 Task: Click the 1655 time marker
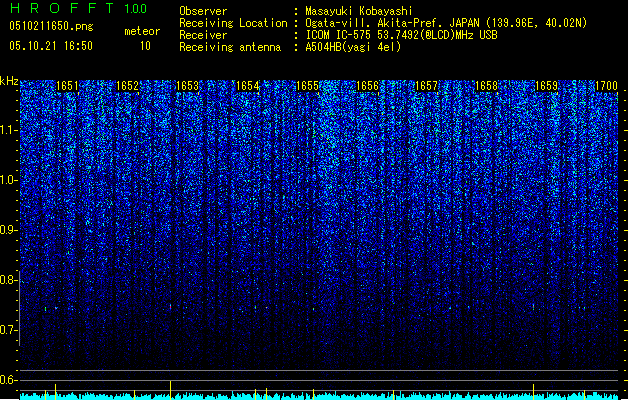[307, 86]
